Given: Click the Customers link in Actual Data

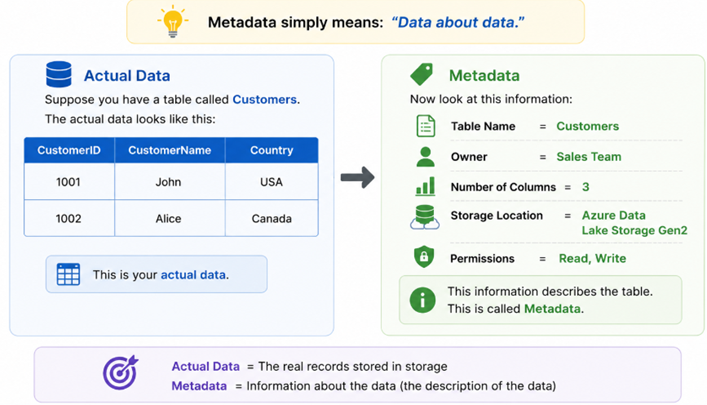Looking at the screenshot, I should 265,99.
